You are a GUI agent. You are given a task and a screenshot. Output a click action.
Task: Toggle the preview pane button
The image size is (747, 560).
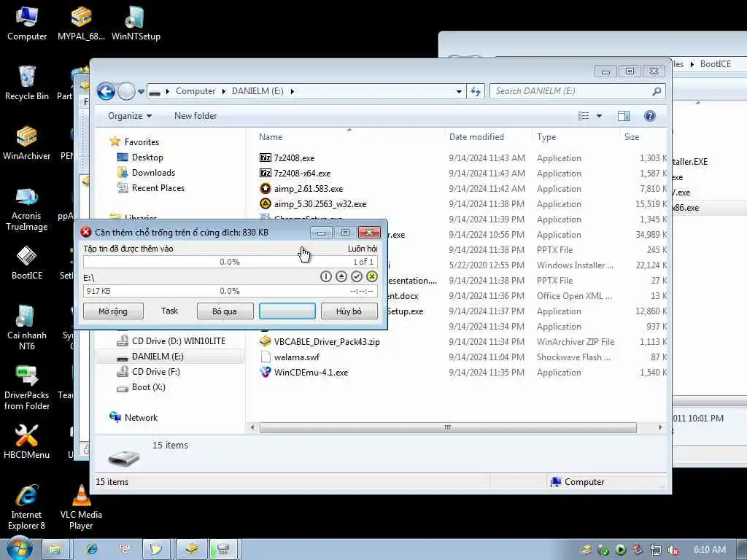pos(624,116)
